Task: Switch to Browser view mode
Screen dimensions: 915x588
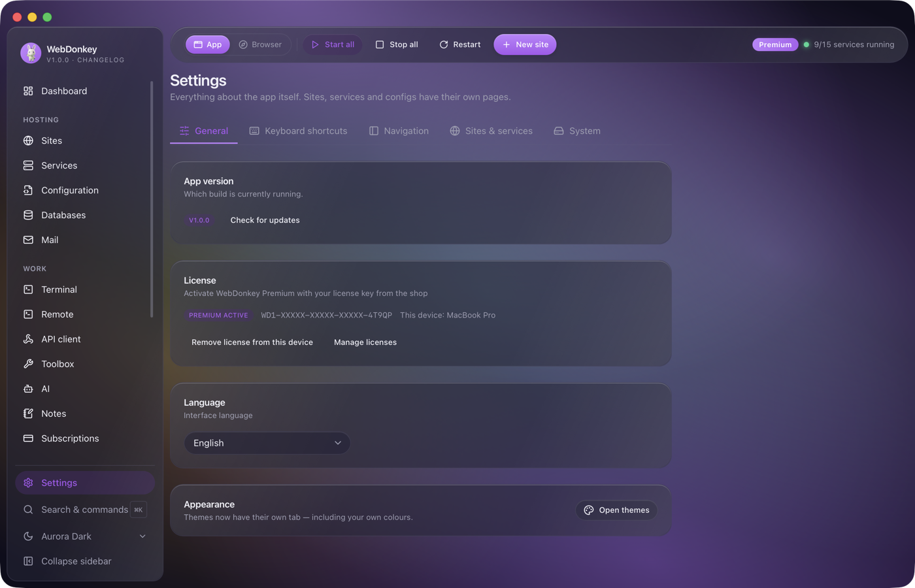Action: click(x=260, y=44)
